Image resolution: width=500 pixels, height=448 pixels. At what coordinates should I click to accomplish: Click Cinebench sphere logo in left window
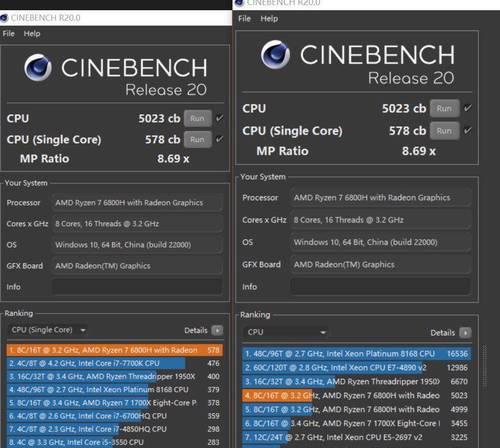pyautogui.click(x=38, y=68)
